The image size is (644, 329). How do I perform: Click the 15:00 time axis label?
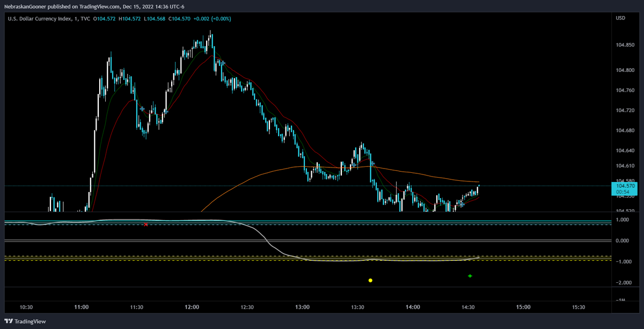pyautogui.click(x=524, y=308)
